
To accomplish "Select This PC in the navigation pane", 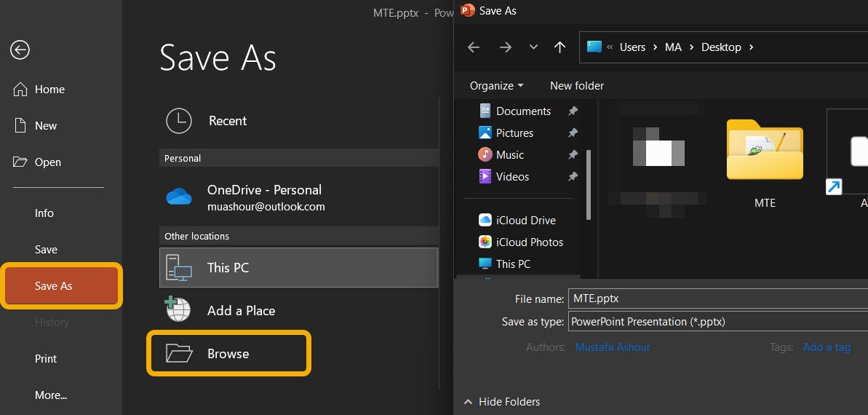I will [x=513, y=264].
